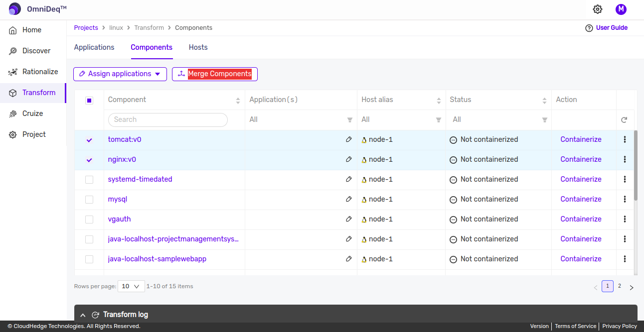Uncheck the nginx:v0 row checkbox

click(89, 160)
